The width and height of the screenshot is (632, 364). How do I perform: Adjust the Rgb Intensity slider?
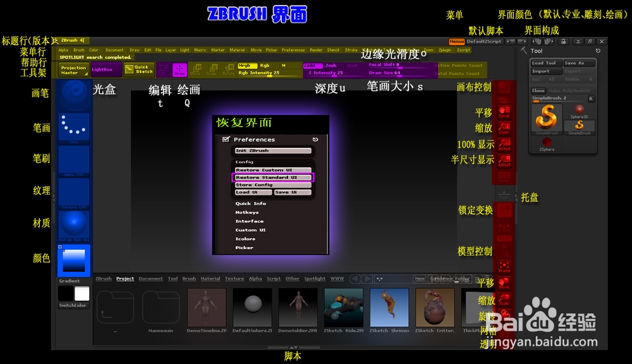click(269, 73)
